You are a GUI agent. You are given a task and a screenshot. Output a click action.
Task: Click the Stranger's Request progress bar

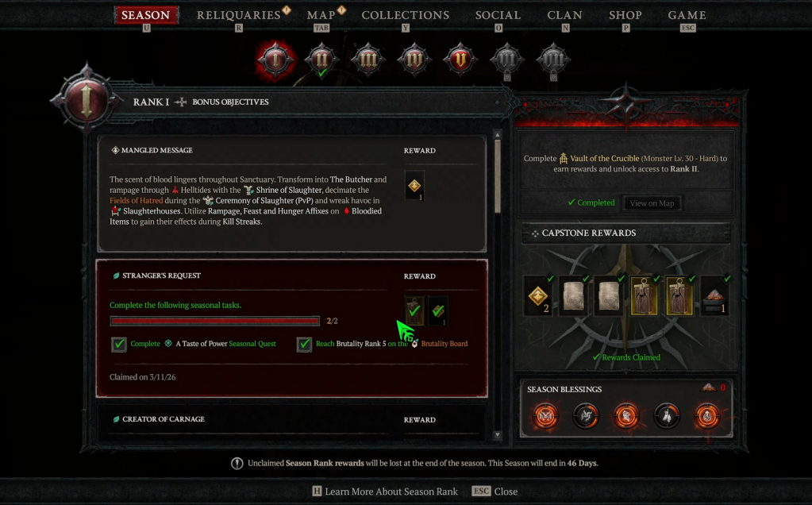215,321
